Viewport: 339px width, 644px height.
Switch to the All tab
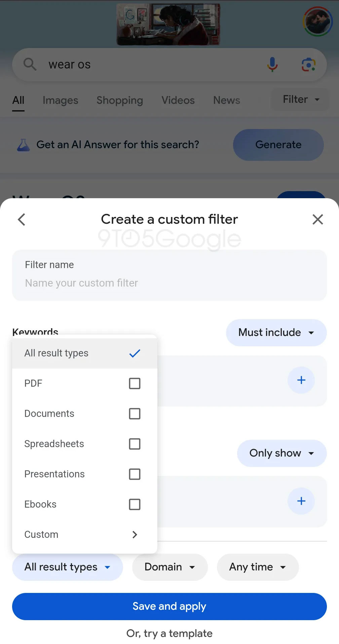[x=18, y=100]
